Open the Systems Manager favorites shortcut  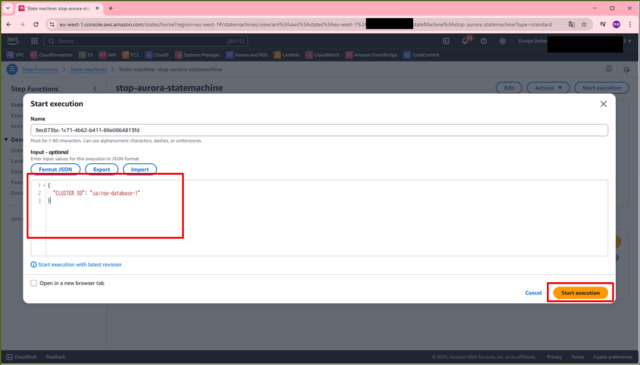pos(198,55)
